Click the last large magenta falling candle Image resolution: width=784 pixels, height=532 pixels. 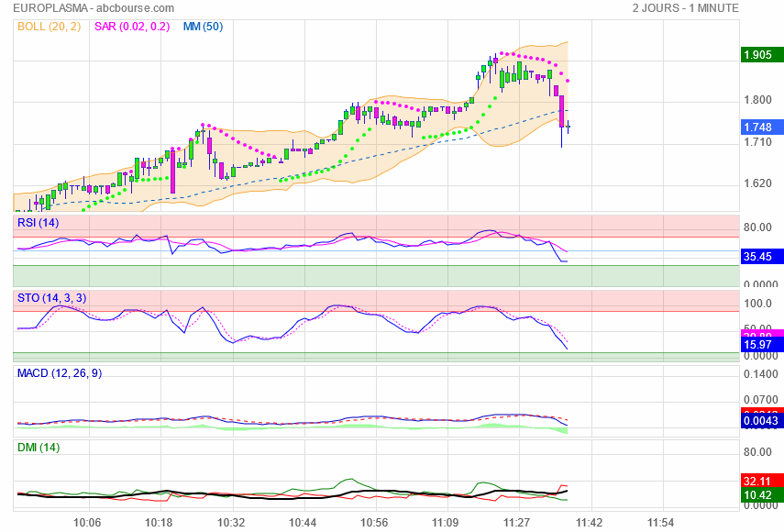[561, 112]
